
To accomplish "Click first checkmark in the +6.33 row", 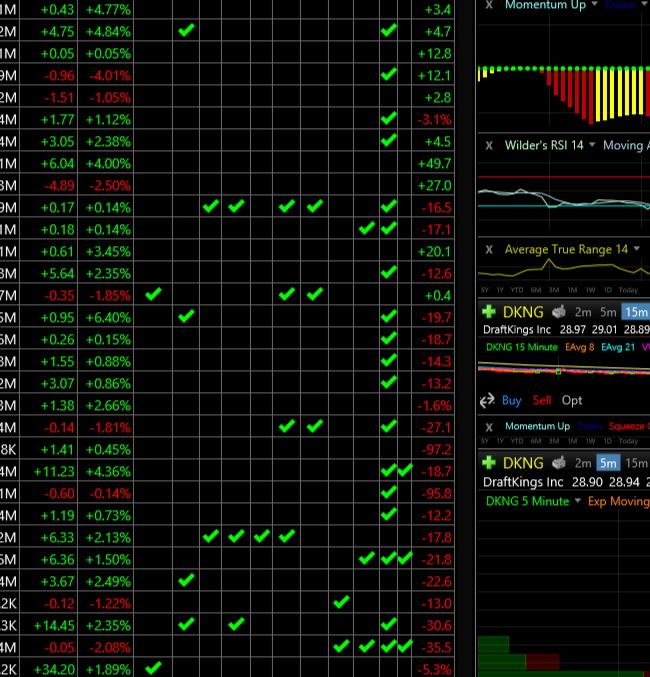I will [x=210, y=536].
